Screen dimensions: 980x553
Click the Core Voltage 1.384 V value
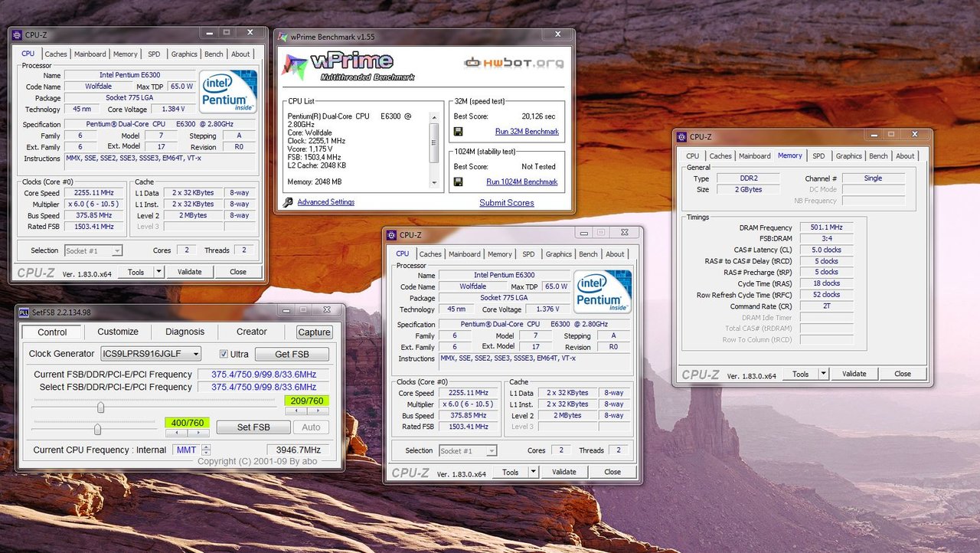pyautogui.click(x=174, y=110)
